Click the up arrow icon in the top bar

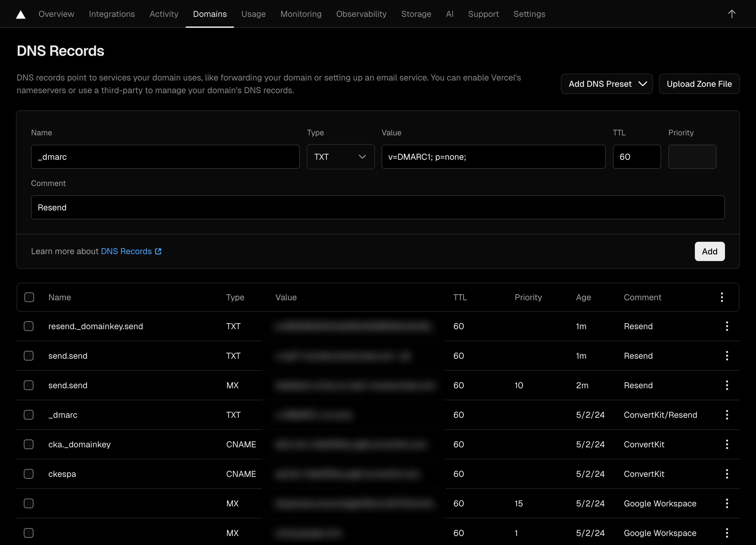731,14
